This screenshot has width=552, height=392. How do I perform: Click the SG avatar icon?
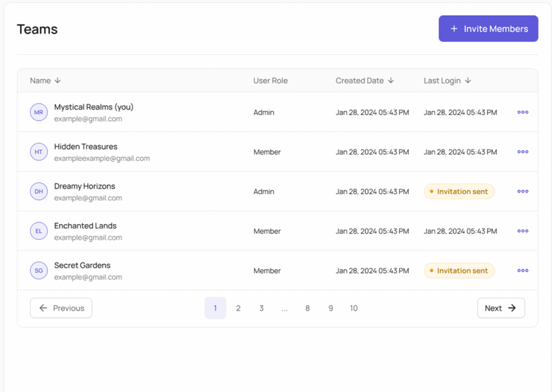tap(39, 271)
